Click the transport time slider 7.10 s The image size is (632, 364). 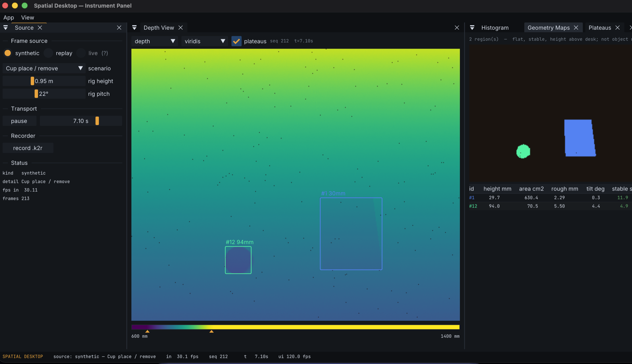point(81,121)
